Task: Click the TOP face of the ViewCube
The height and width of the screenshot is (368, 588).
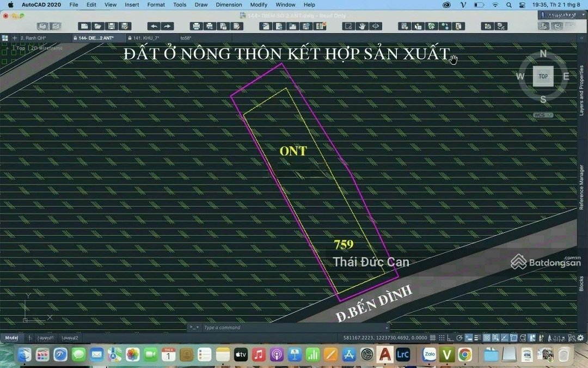Action: [543, 76]
